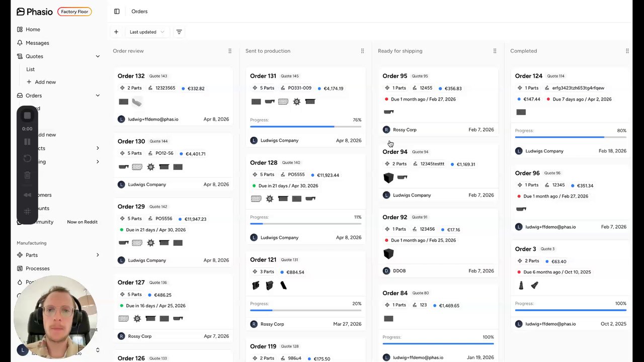Click the Messages bell icon
This screenshot has width=644, height=362.
[x=20, y=43]
